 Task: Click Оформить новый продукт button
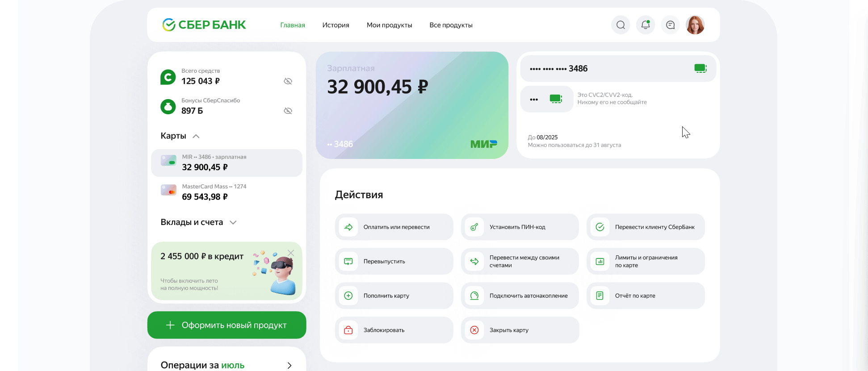(226, 325)
